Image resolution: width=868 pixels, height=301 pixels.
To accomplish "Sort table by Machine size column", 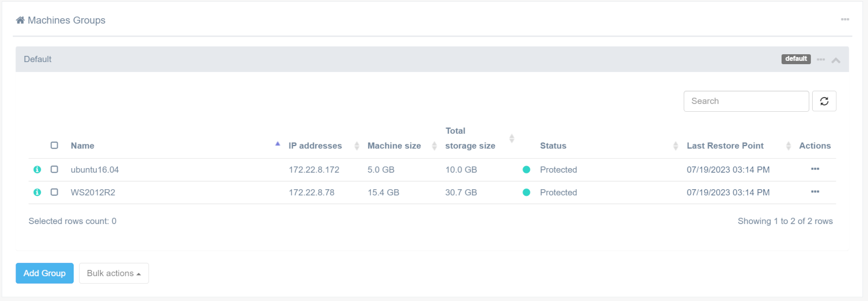I will point(394,146).
